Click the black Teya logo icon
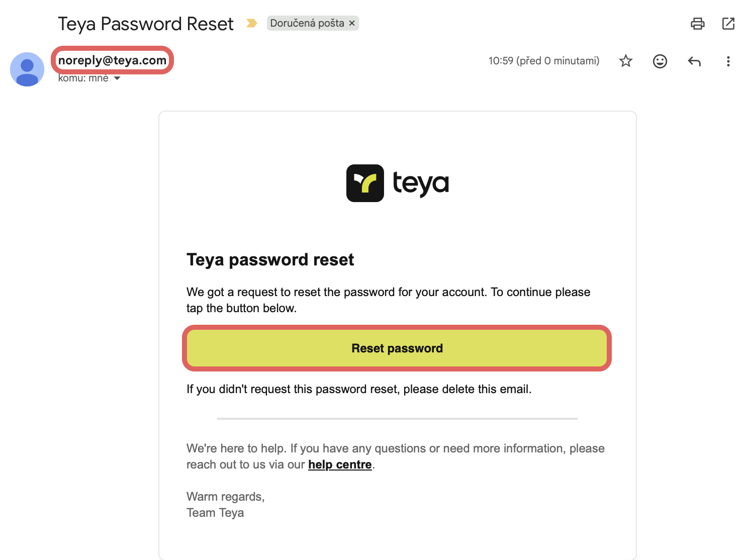 click(x=365, y=183)
